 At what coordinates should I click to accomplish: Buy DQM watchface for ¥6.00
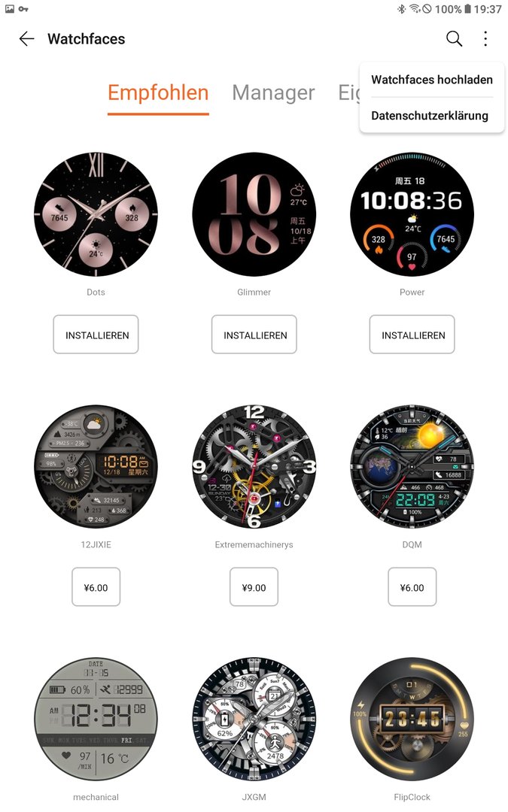[x=412, y=586]
